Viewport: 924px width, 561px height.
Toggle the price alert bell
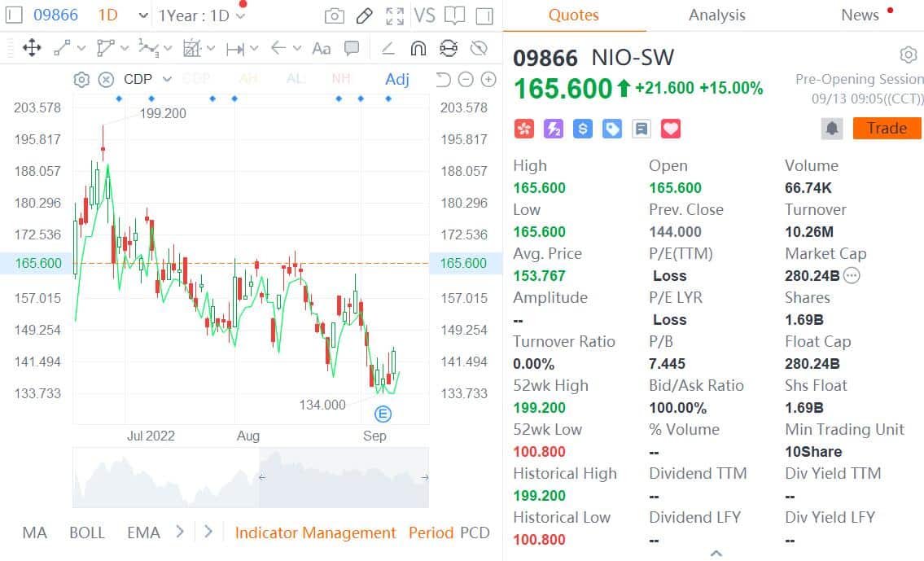[831, 128]
